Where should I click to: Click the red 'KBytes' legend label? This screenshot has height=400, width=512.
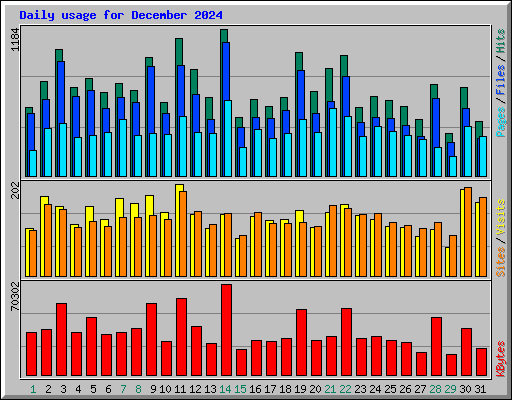(501, 359)
